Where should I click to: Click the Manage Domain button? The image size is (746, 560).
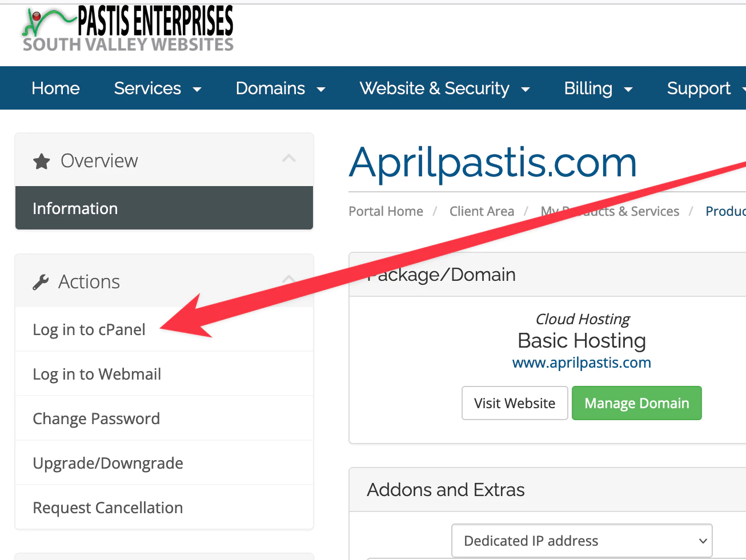tap(636, 403)
